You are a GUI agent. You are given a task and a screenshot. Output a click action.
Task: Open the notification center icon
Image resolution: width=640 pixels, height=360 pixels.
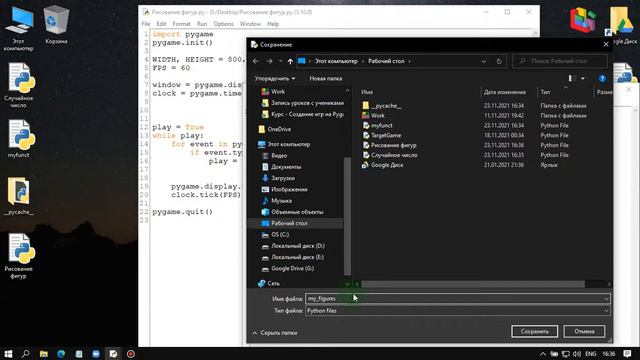pos(627,353)
